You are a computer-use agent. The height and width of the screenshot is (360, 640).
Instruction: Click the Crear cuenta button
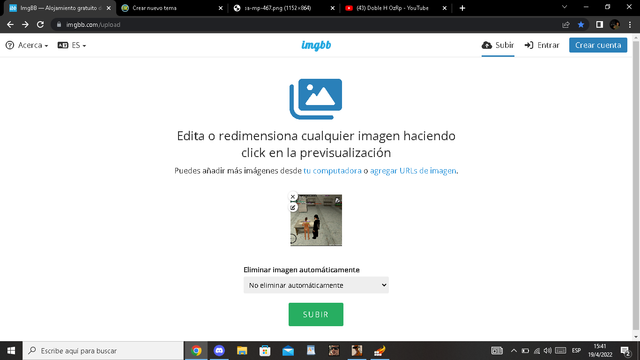point(598,45)
